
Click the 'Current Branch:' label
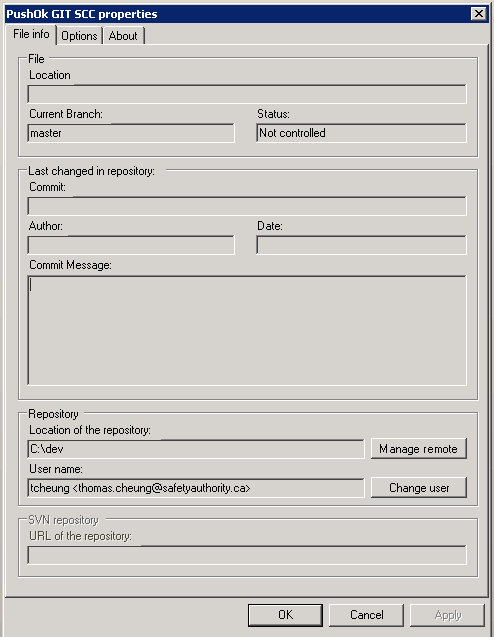click(66, 114)
